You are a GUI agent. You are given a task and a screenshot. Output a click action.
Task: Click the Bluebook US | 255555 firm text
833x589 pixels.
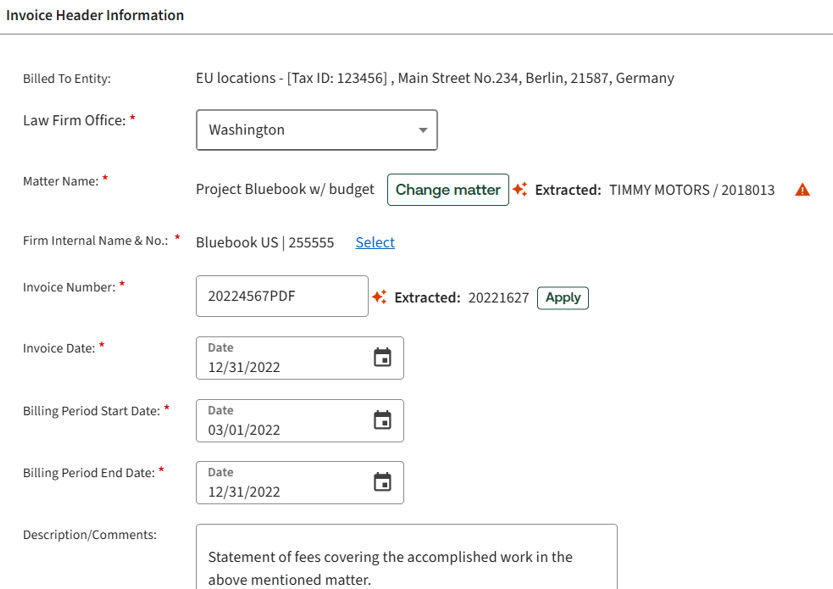[x=265, y=242]
